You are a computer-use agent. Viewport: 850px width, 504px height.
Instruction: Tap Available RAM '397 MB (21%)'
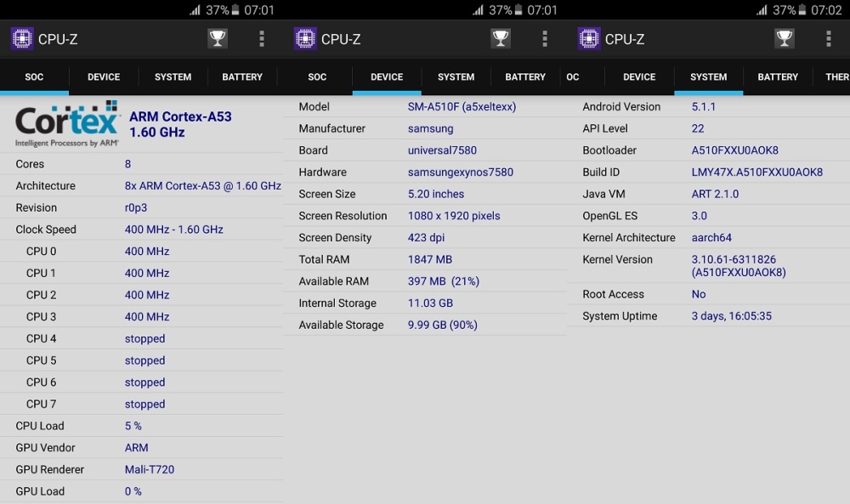click(x=444, y=281)
